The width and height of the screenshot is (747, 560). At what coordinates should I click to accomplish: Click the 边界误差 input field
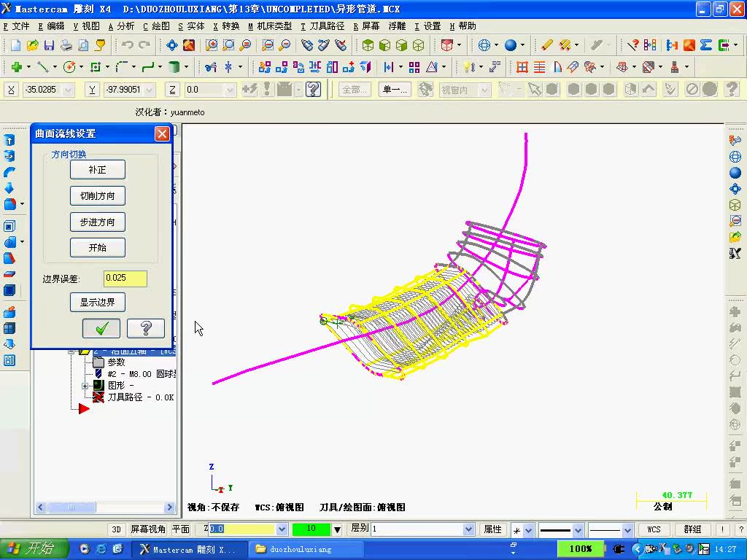coord(125,279)
